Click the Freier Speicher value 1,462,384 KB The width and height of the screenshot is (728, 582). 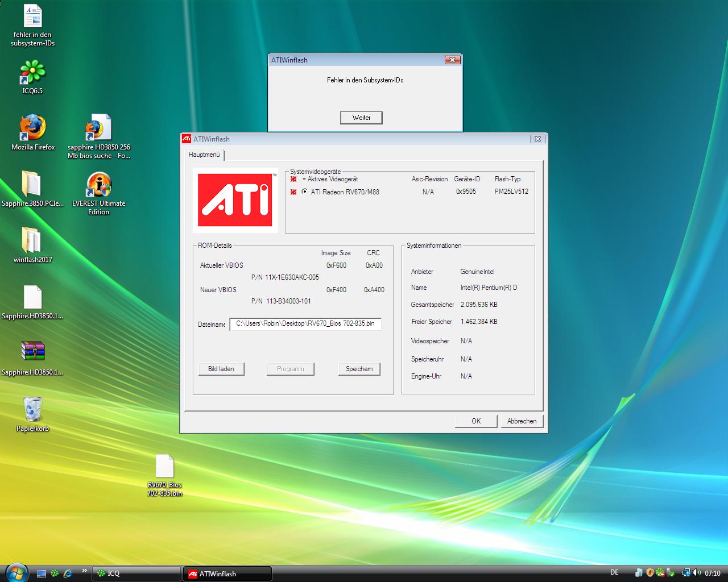pyautogui.click(x=479, y=322)
